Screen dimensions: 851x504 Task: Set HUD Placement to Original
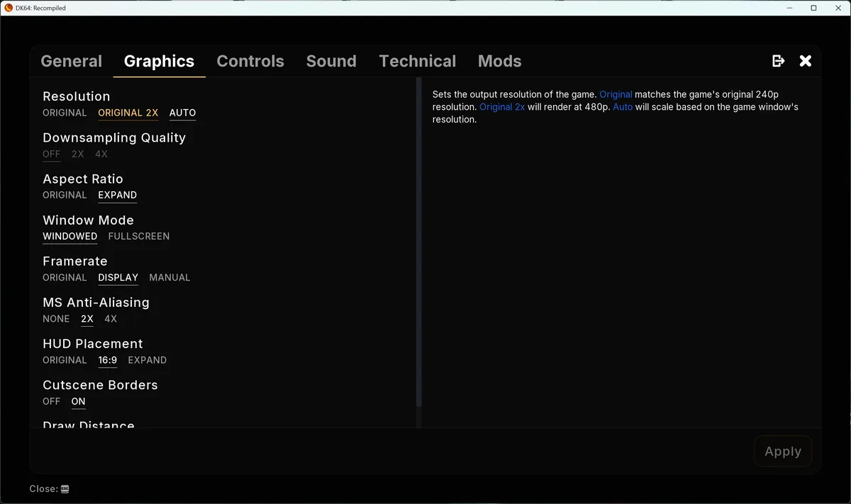65,360
